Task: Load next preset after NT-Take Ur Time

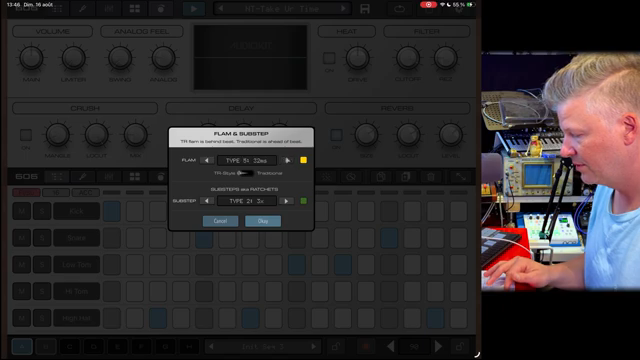Action: (x=344, y=9)
